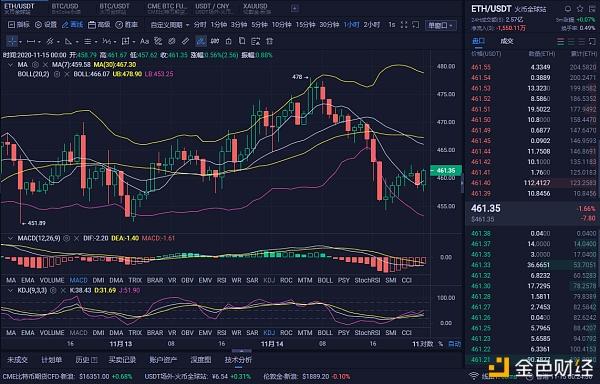Click the bell alert icon

[x=568, y=8]
